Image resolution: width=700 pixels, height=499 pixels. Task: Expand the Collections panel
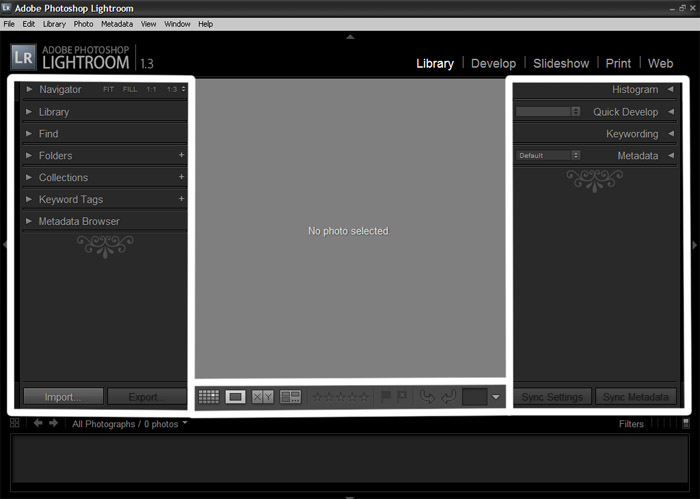point(29,177)
